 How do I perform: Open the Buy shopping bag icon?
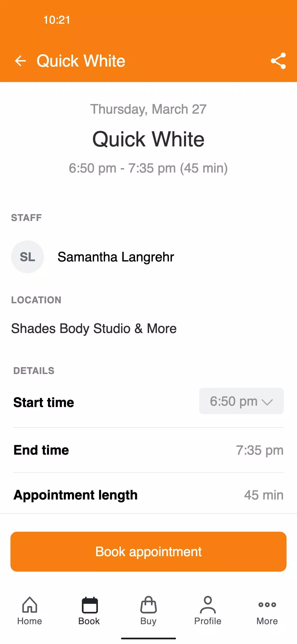(x=148, y=605)
